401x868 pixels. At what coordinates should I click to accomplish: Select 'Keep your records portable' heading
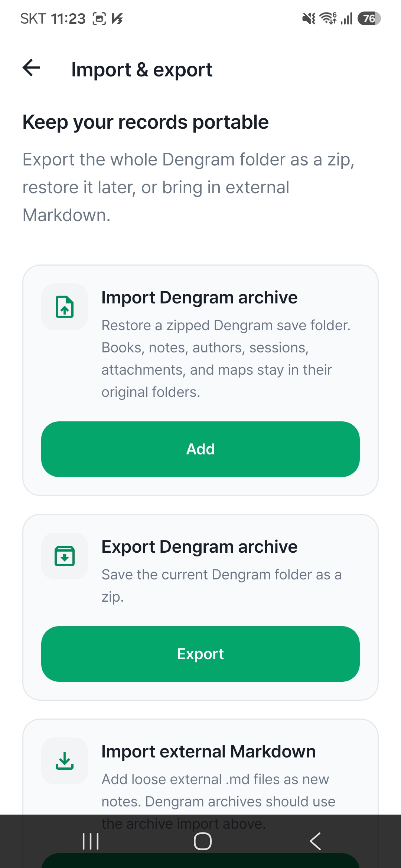click(146, 122)
